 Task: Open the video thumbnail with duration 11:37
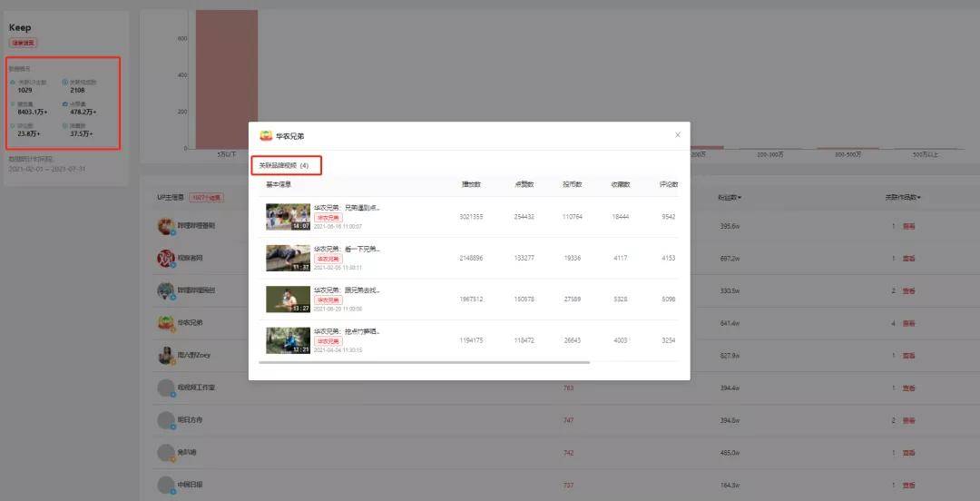[288, 258]
